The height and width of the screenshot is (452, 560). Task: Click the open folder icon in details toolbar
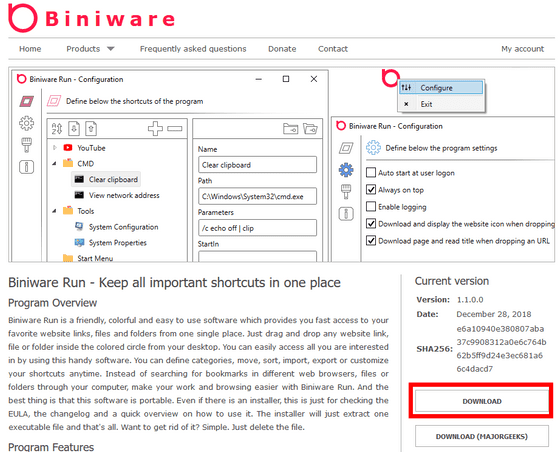tap(310, 129)
